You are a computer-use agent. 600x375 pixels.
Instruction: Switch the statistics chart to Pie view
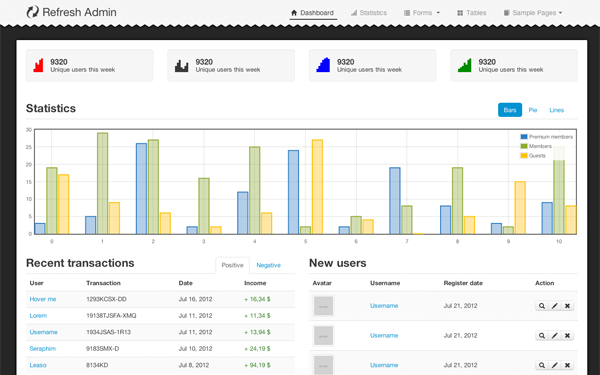coord(533,110)
